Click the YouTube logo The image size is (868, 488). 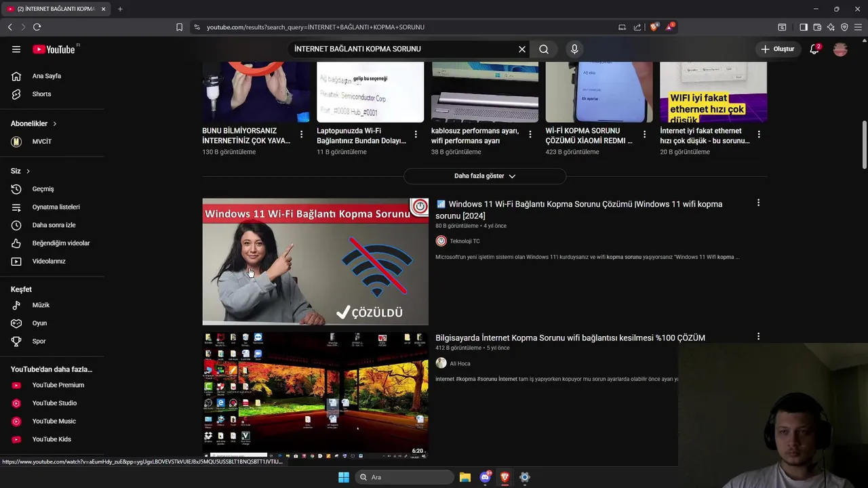[54, 49]
